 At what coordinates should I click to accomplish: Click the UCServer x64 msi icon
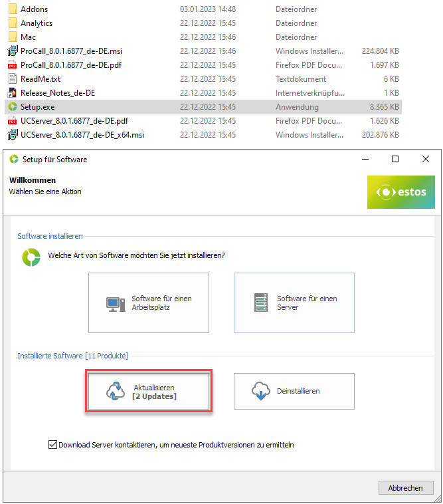click(x=12, y=135)
